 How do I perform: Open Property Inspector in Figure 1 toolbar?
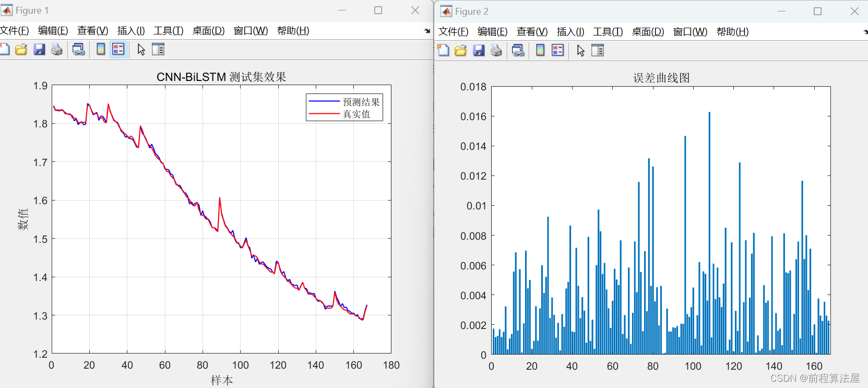click(x=158, y=50)
